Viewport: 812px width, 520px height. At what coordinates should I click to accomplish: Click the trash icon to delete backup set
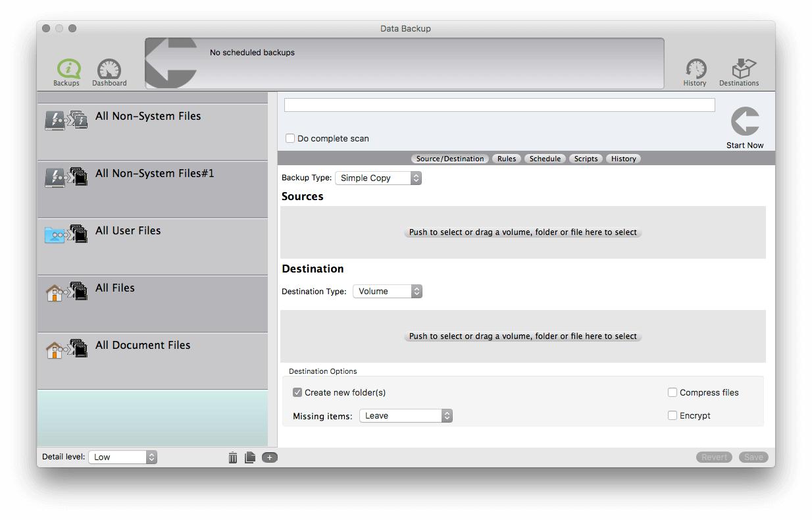coord(232,456)
